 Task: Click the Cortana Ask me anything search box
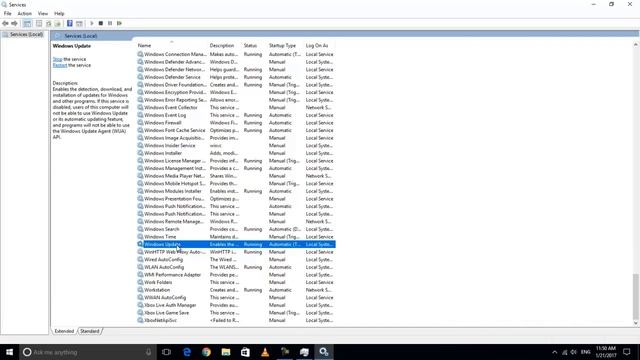[x=88, y=352]
